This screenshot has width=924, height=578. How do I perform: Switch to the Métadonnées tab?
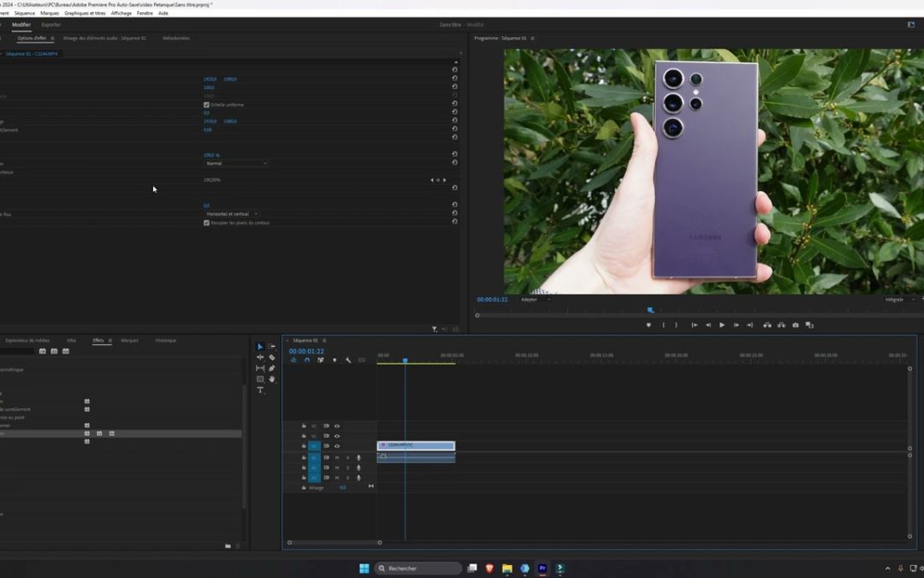click(x=176, y=39)
